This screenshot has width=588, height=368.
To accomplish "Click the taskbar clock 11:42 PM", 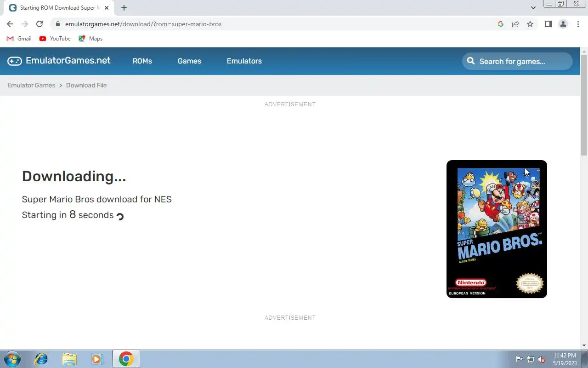I will tap(565, 359).
